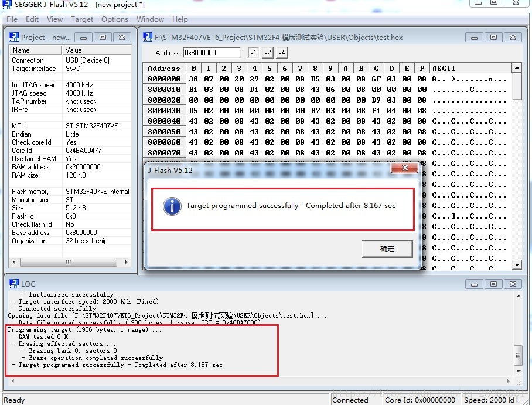
Task: Maximize the Project panel
Action: 103,38
